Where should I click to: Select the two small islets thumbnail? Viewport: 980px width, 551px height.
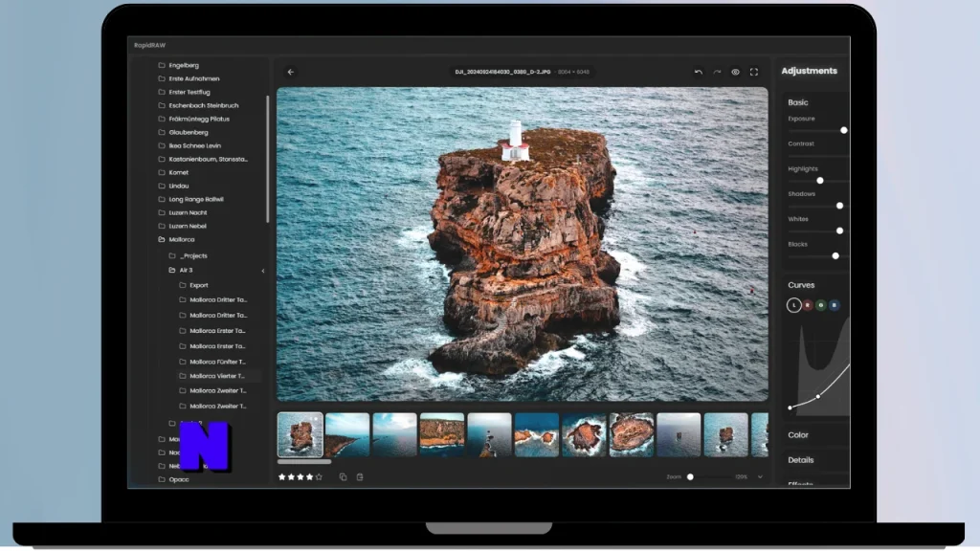[x=536, y=434]
